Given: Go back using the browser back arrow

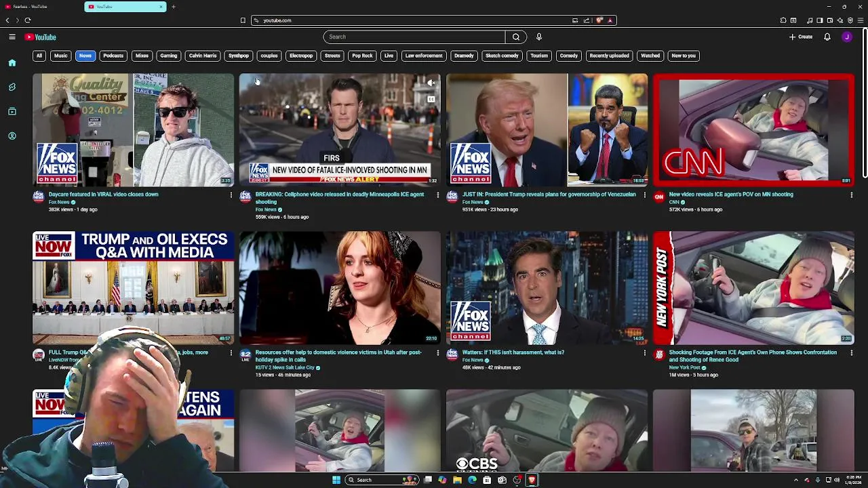Looking at the screenshot, I should (7, 20).
